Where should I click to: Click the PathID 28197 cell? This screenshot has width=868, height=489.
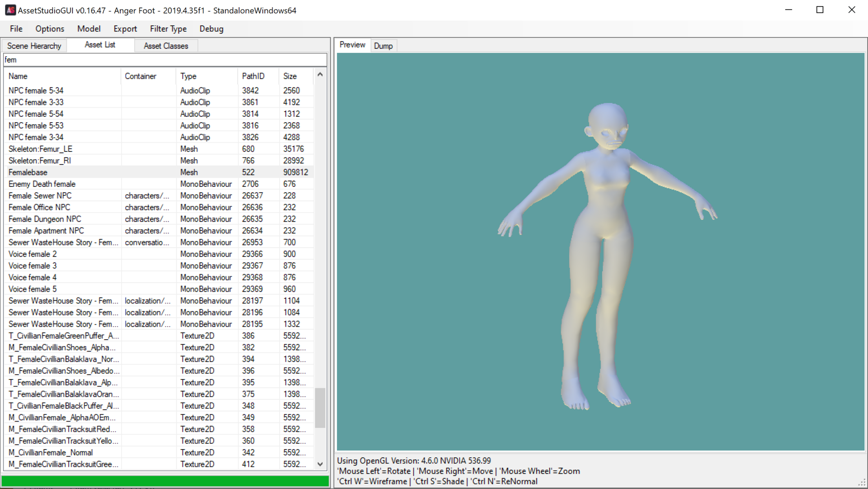click(252, 301)
